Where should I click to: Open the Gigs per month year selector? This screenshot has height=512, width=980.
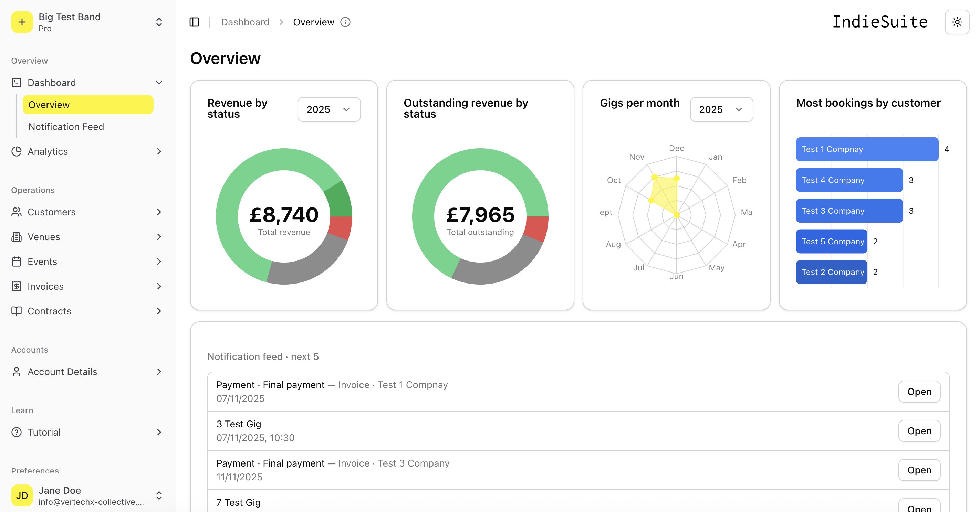pos(721,109)
